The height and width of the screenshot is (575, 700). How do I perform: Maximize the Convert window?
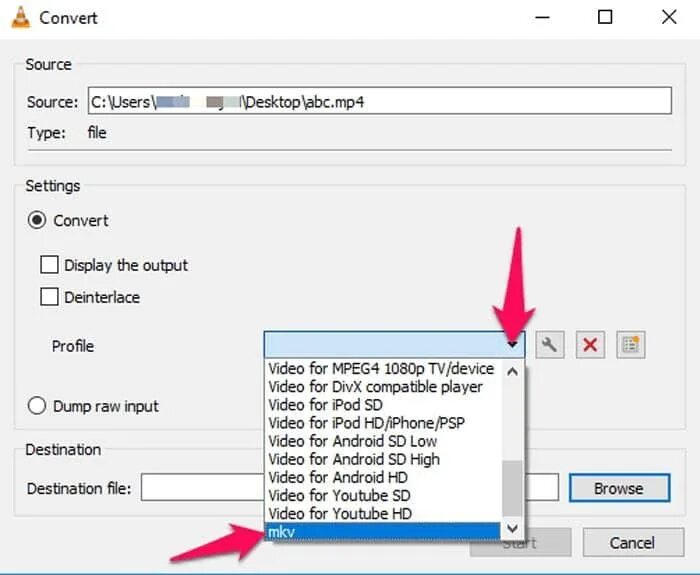605,17
